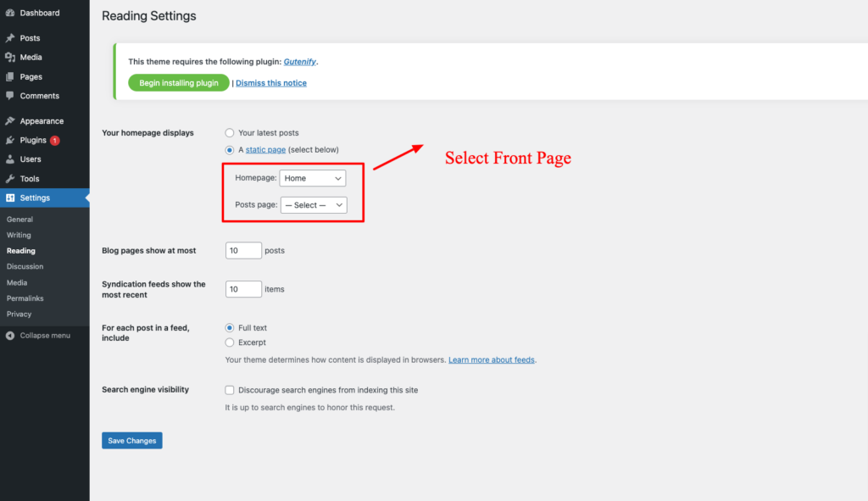The image size is (868, 501).
Task: Open Dashboard menu item
Action: pos(40,13)
